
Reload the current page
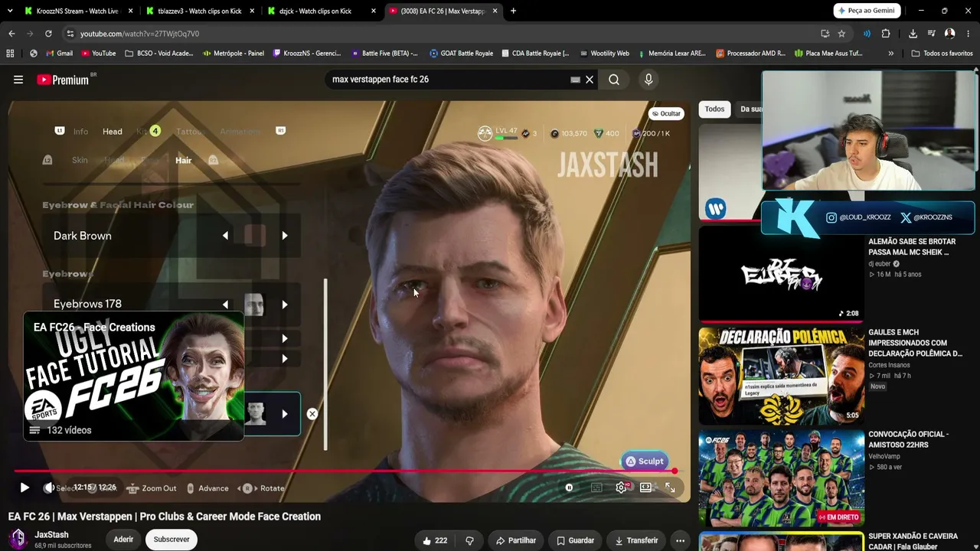pyautogui.click(x=48, y=34)
